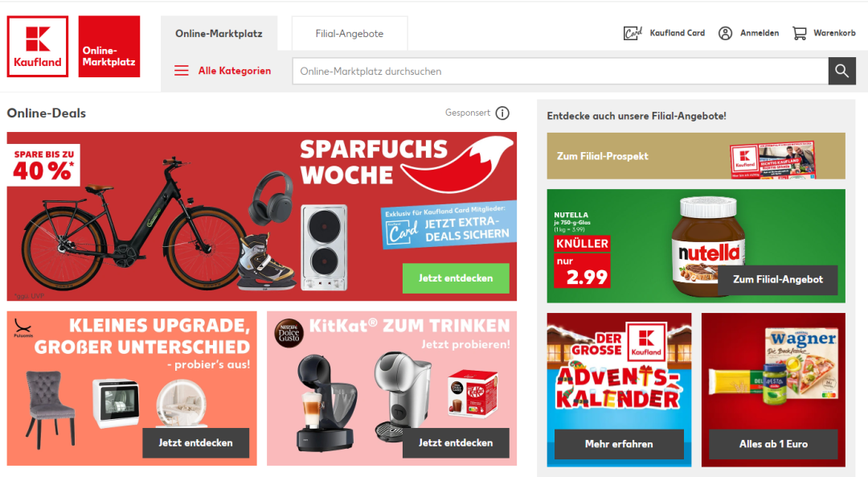Open the Kaufland Card icon
868x477 pixels.
[633, 33]
